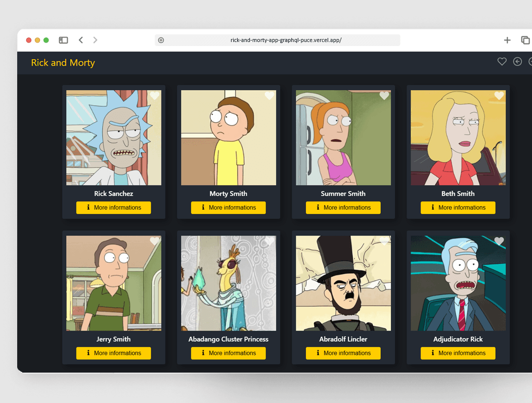532x403 pixels.
Task: View More informations for Summer Smith
Action: [x=343, y=208]
